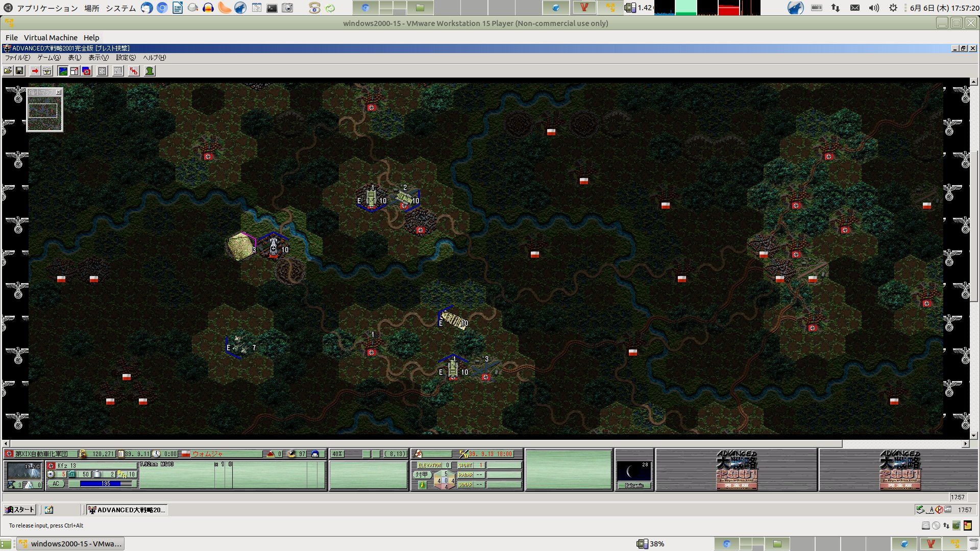Click the eagle emblem toolbar icon

[47, 71]
